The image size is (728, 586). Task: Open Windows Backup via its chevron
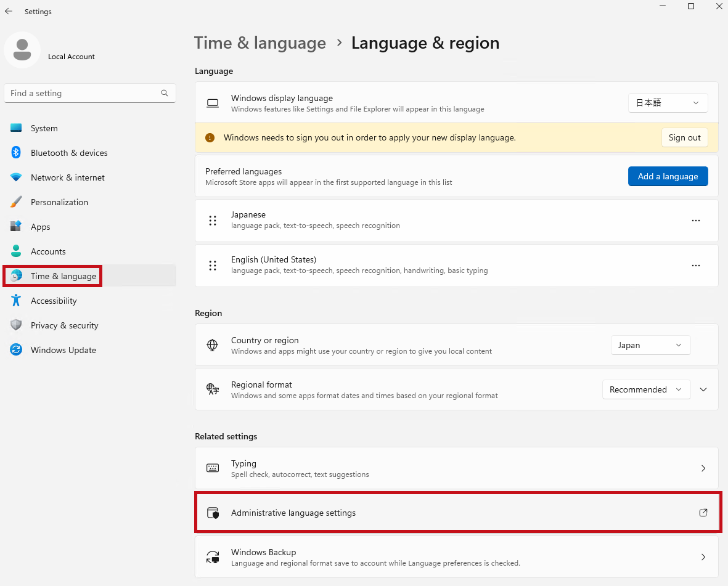(703, 557)
